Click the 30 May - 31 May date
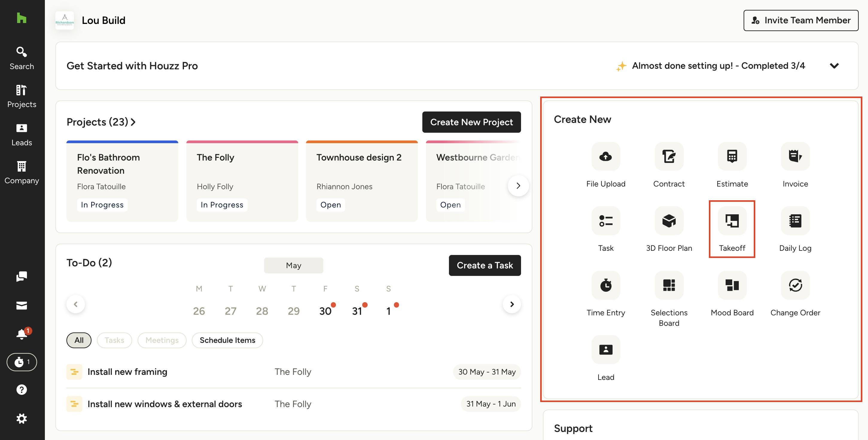 pos(487,372)
